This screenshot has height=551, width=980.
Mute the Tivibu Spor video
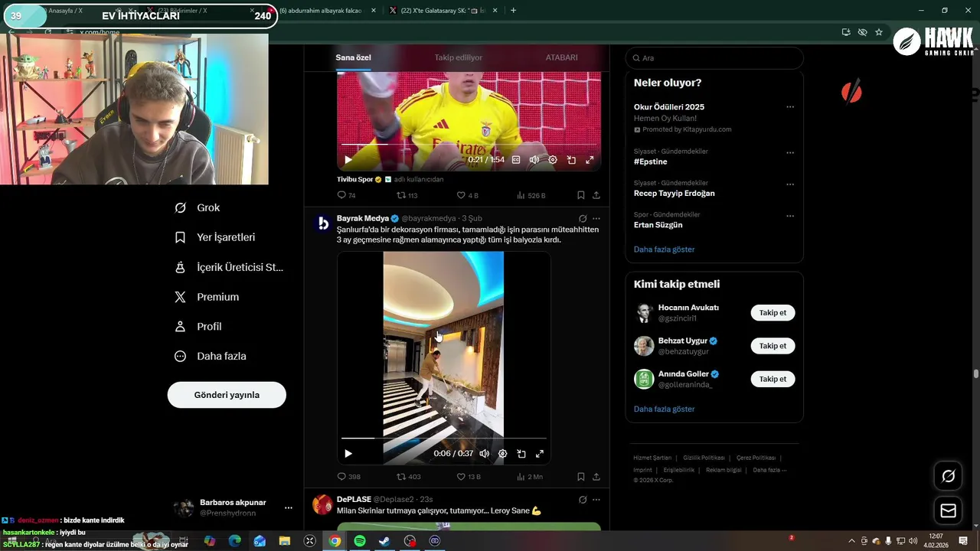534,160
